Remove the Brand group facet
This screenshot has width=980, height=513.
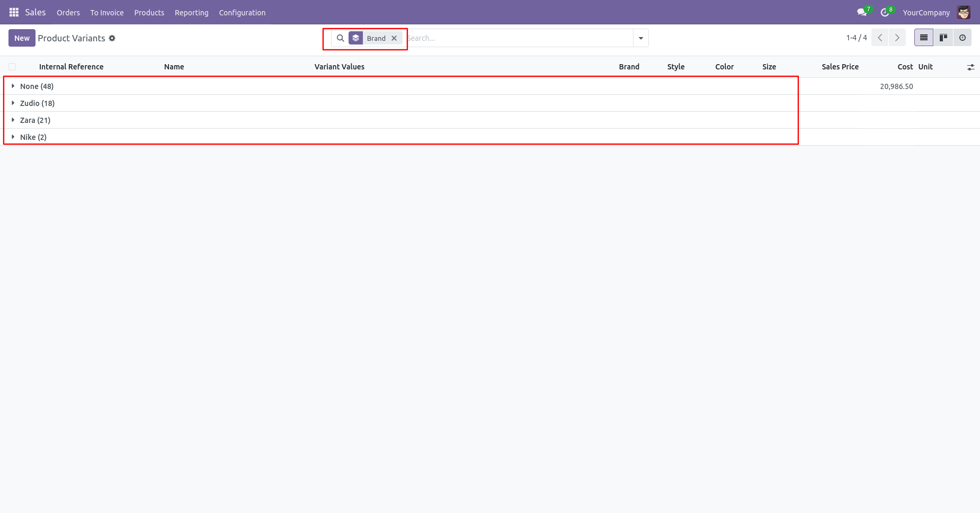pos(394,38)
